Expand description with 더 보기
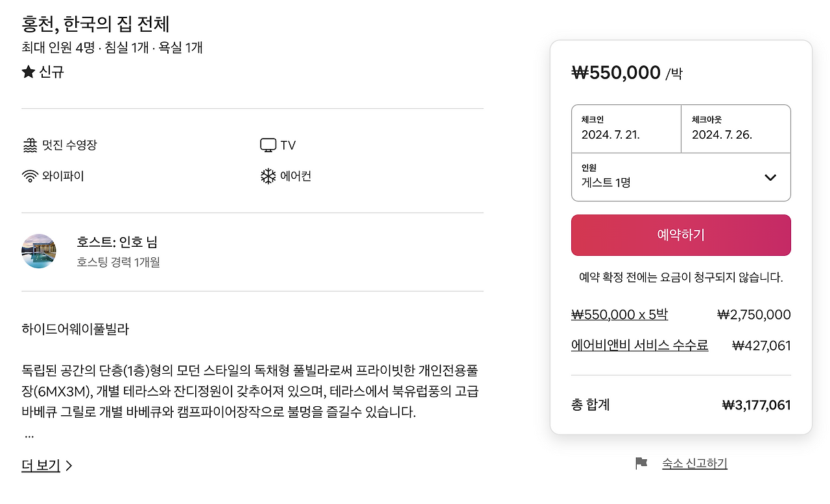Image resolution: width=830 pixels, height=504 pixels. coord(41,465)
